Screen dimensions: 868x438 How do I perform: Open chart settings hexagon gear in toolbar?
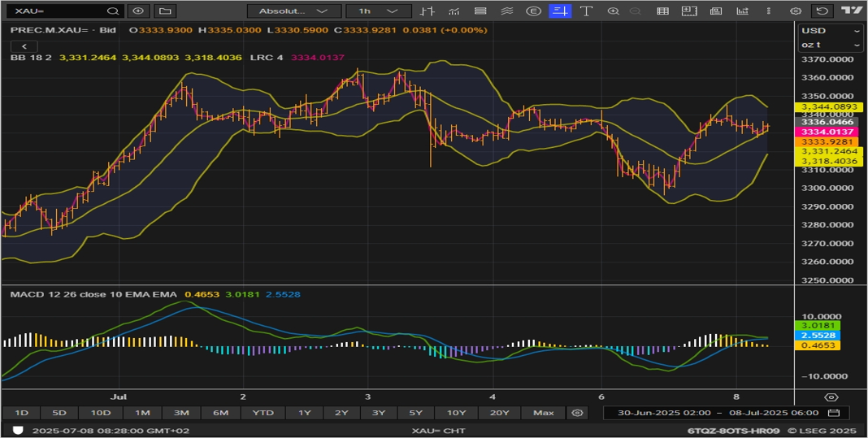[796, 11]
